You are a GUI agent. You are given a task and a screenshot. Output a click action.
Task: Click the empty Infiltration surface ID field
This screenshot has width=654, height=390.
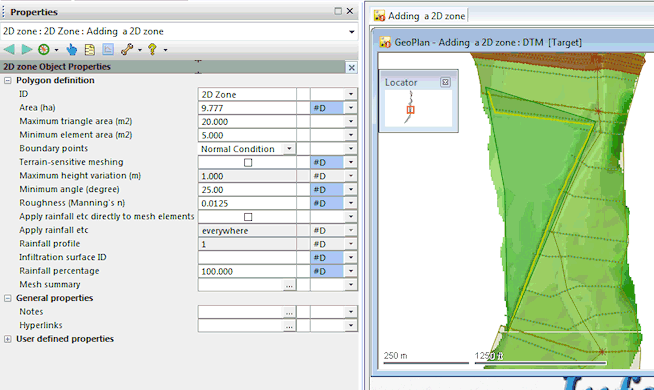coord(247,258)
